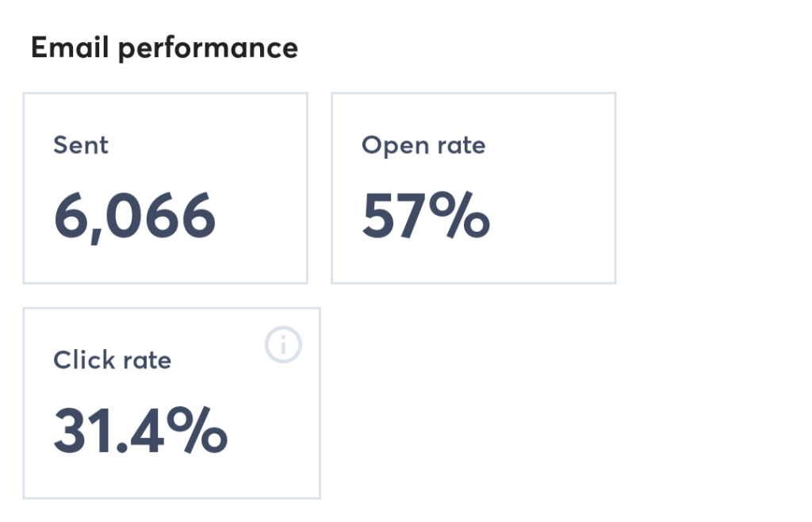Open the Sent card for details

tap(165, 187)
